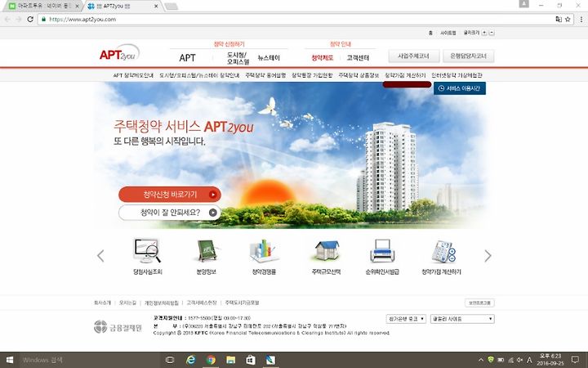Viewport: 588px width, 368px height.
Task: Select the 도시형/오피스텔 menu item
Action: coord(238,58)
